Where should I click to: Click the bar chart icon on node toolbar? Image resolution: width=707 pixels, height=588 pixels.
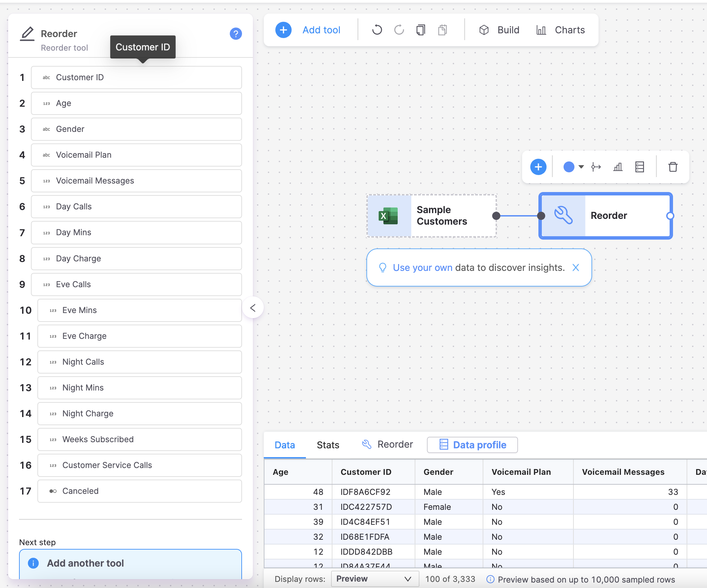(618, 167)
